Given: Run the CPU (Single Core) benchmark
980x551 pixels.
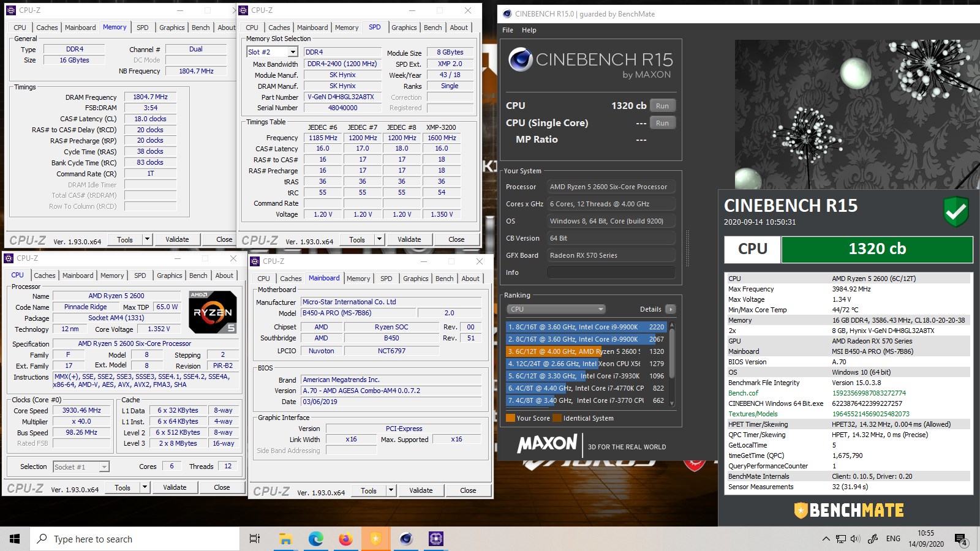Looking at the screenshot, I should click(662, 122).
